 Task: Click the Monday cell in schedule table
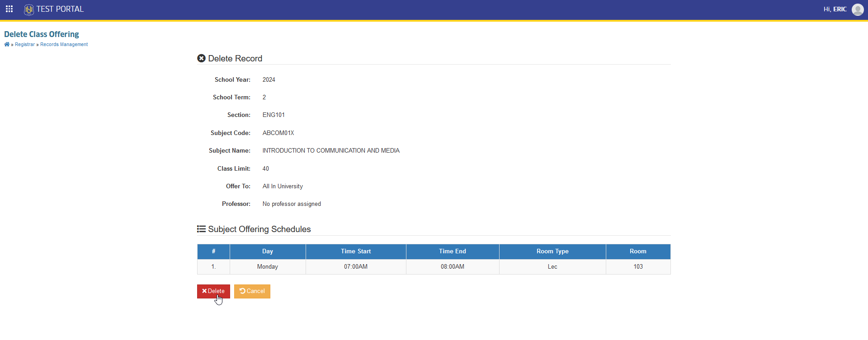pos(268,267)
